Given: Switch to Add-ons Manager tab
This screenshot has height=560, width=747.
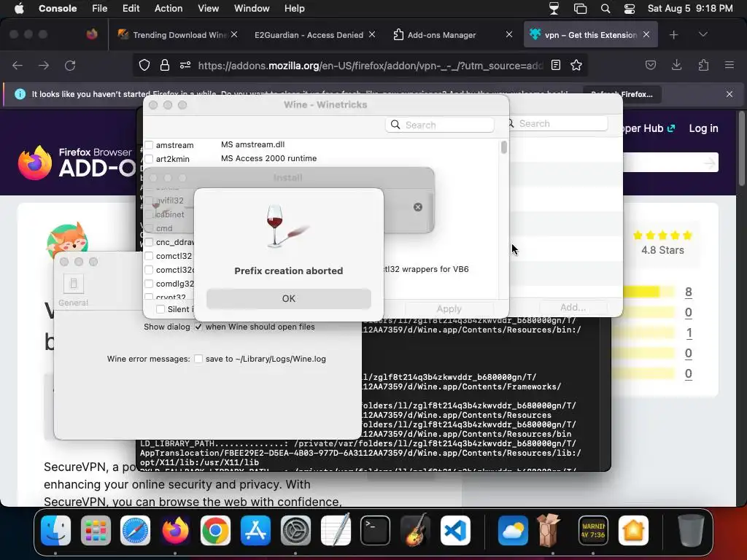Looking at the screenshot, I should click(x=441, y=35).
